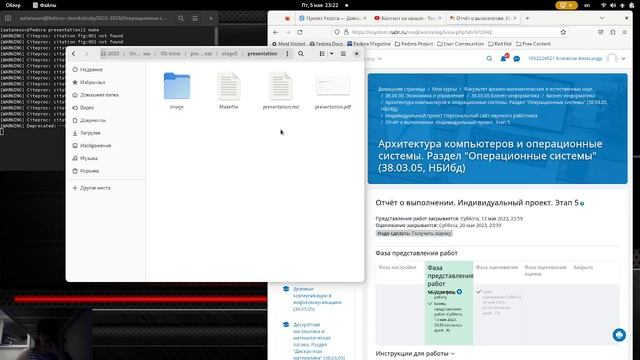Open the Free Content bookmarks folder

pyautogui.click(x=533, y=44)
